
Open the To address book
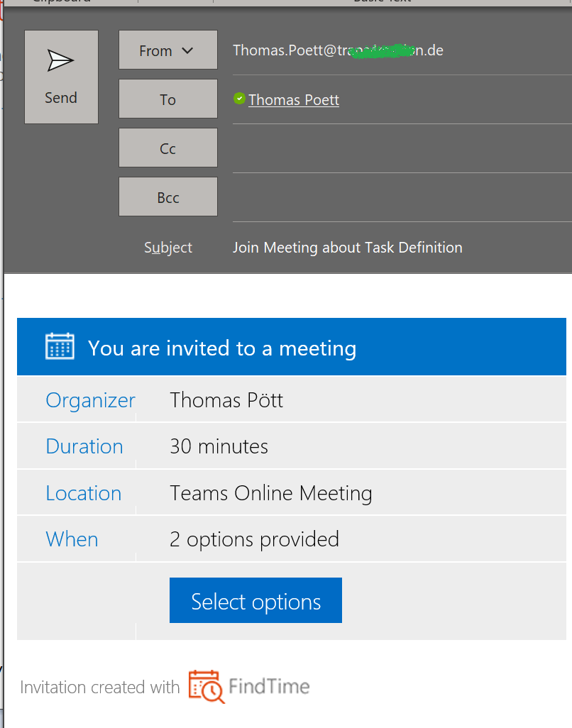click(x=167, y=99)
